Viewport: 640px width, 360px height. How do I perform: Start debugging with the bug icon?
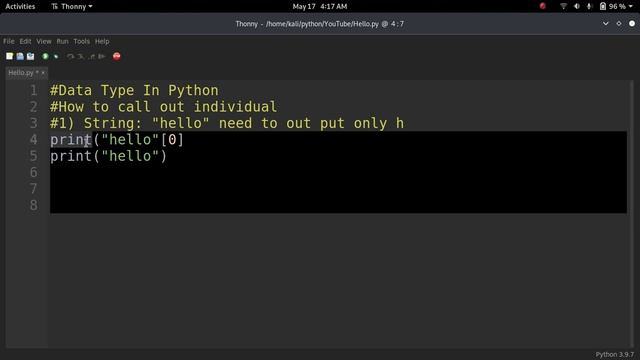tap(56, 56)
